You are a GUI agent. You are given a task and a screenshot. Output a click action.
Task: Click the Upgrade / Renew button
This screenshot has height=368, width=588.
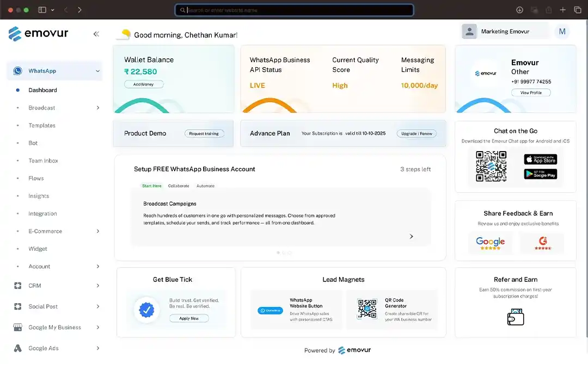416,134
